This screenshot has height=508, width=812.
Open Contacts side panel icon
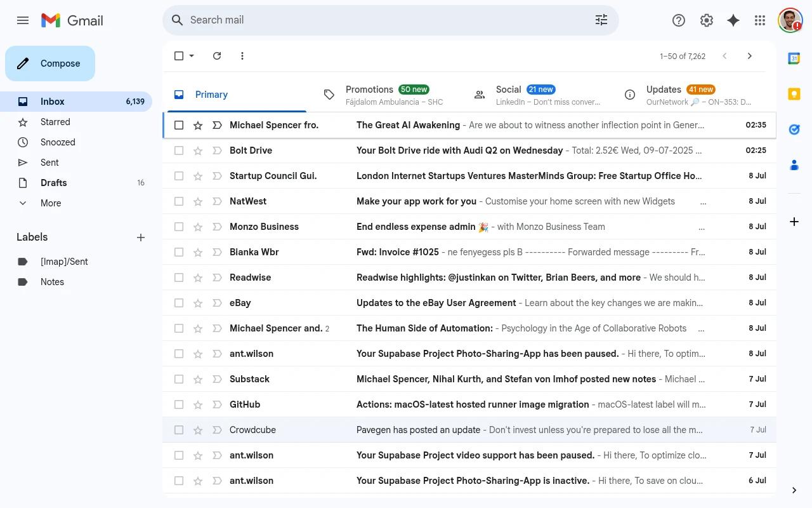(794, 165)
